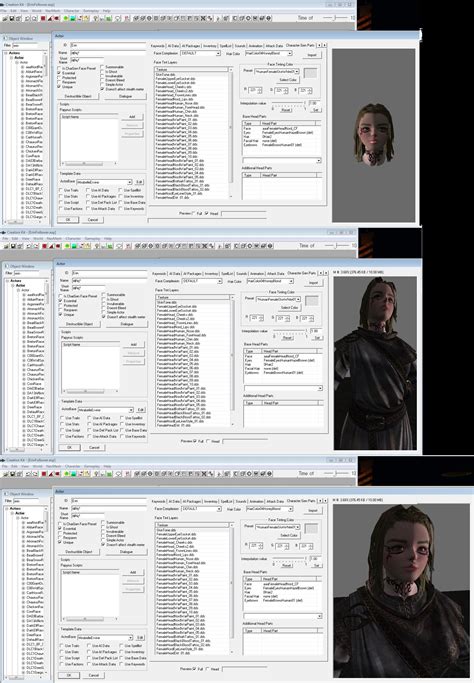Enable the Protected checkbox in the middle Actor dialog

[61, 305]
